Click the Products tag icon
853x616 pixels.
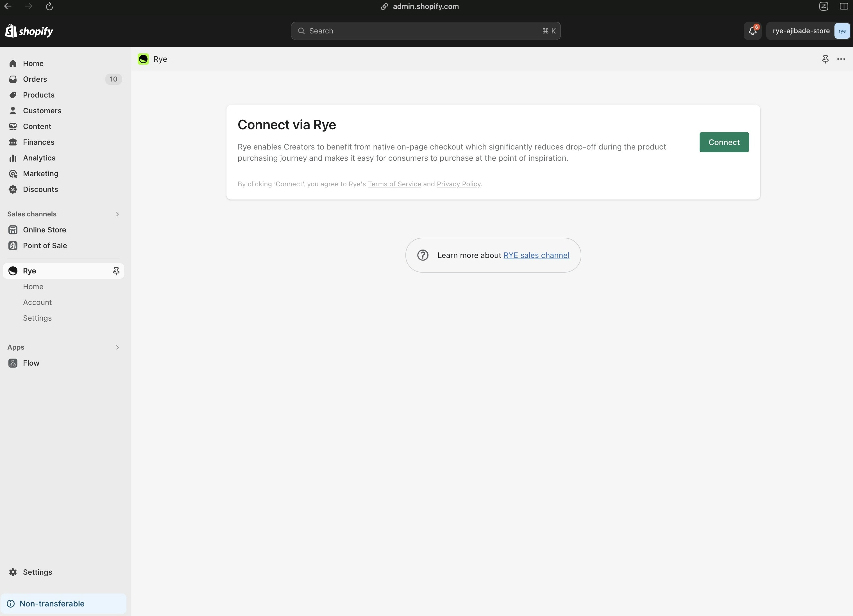(13, 95)
